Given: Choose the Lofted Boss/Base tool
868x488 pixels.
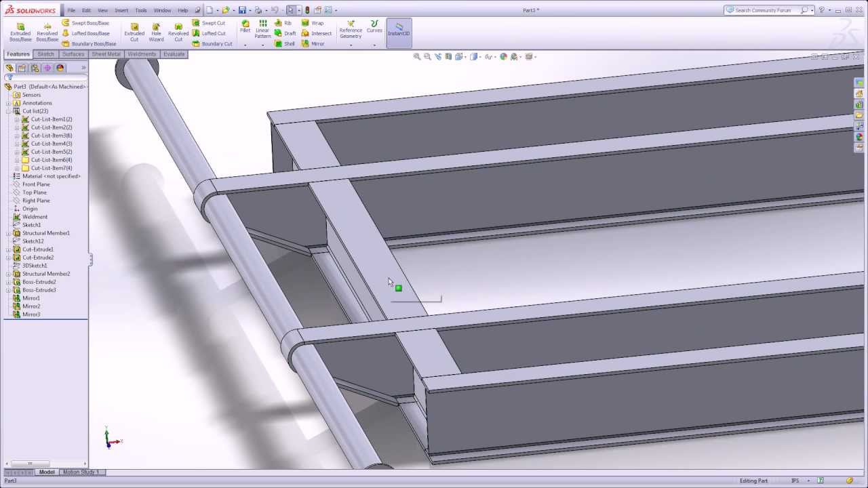Looking at the screenshot, I should (85, 33).
